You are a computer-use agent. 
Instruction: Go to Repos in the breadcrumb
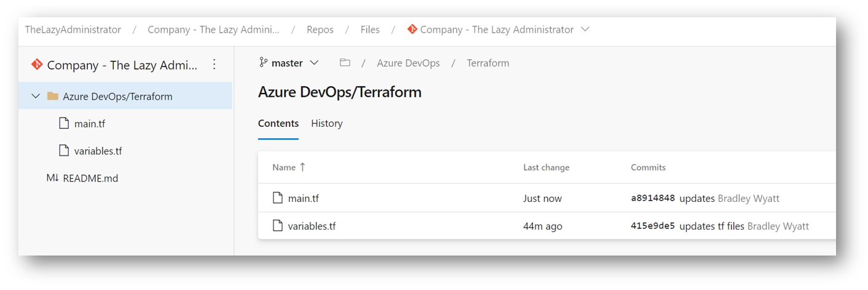pyautogui.click(x=320, y=30)
